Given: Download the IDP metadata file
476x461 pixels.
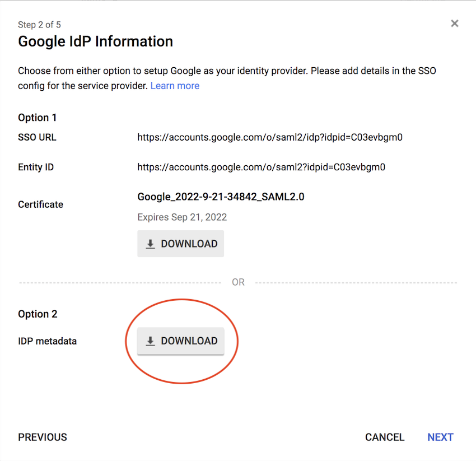Looking at the screenshot, I should 181,341.
